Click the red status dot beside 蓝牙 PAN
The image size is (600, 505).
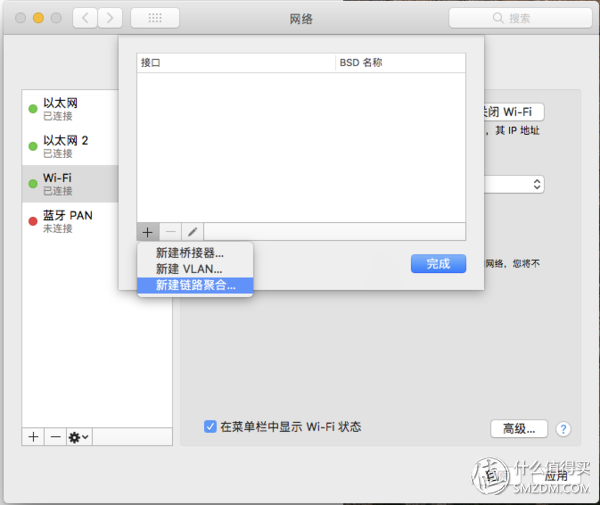(33, 222)
